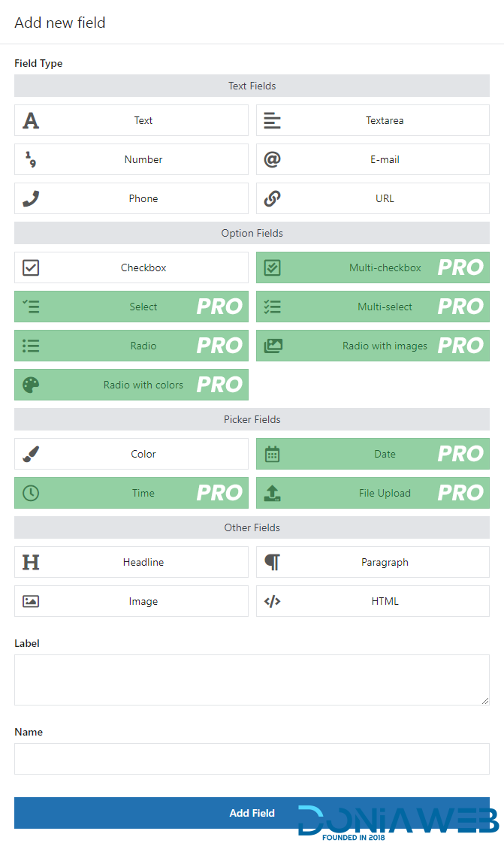Choose the Paragraph field option
This screenshot has height=843, width=504.
coord(373,562)
